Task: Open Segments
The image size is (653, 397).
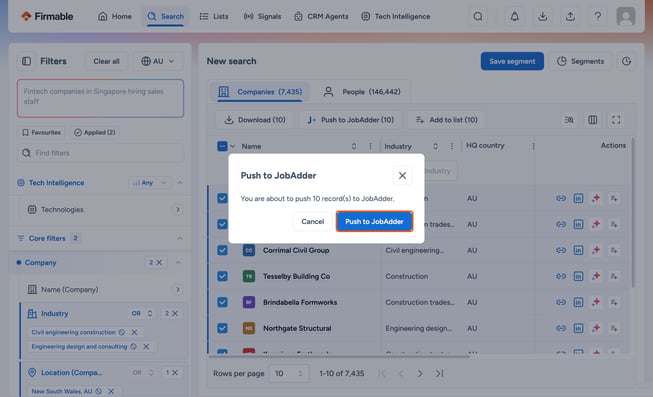Action: (x=581, y=61)
